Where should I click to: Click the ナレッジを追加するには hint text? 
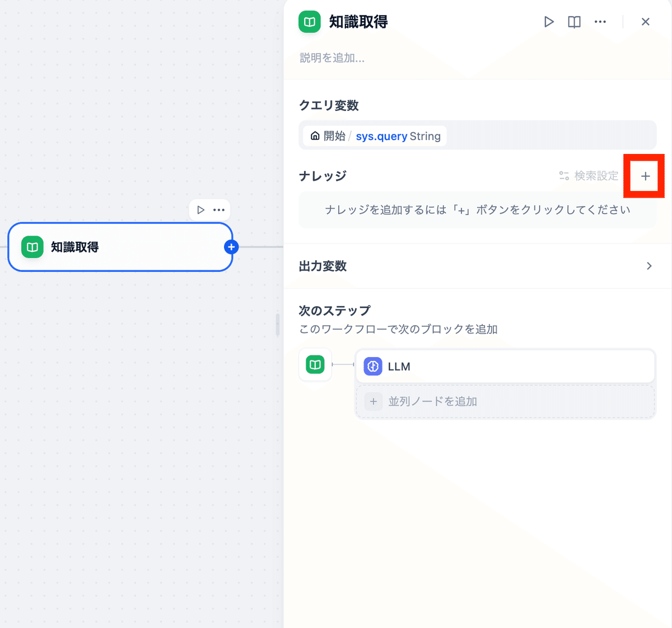pyautogui.click(x=477, y=210)
